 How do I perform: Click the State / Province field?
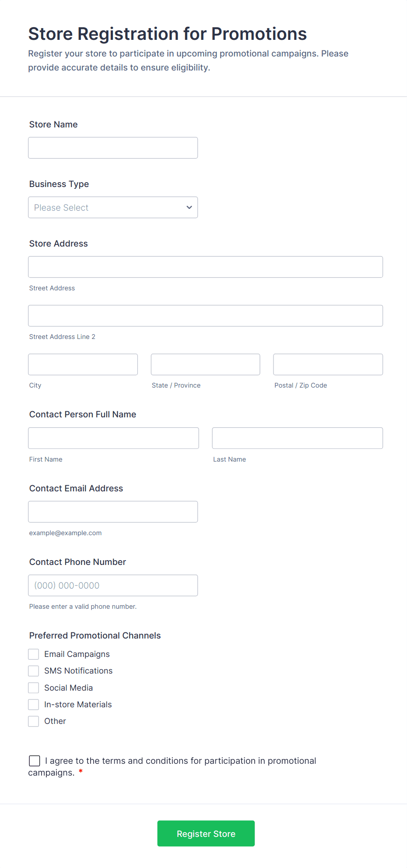click(205, 364)
